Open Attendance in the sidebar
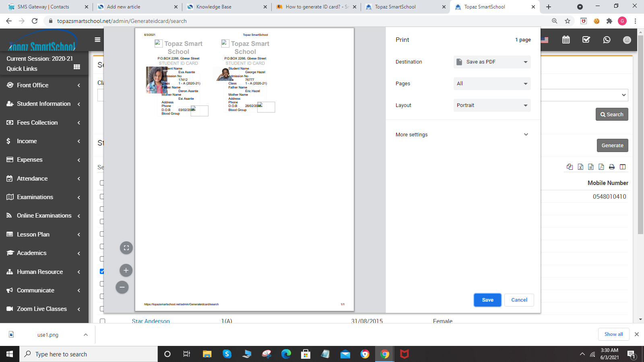 43,179
